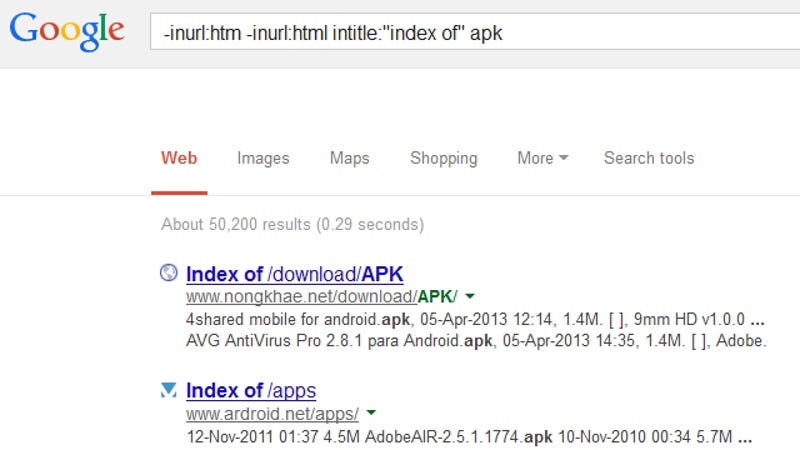Open Search tools
Screen dimensions: 800x450
click(x=649, y=158)
